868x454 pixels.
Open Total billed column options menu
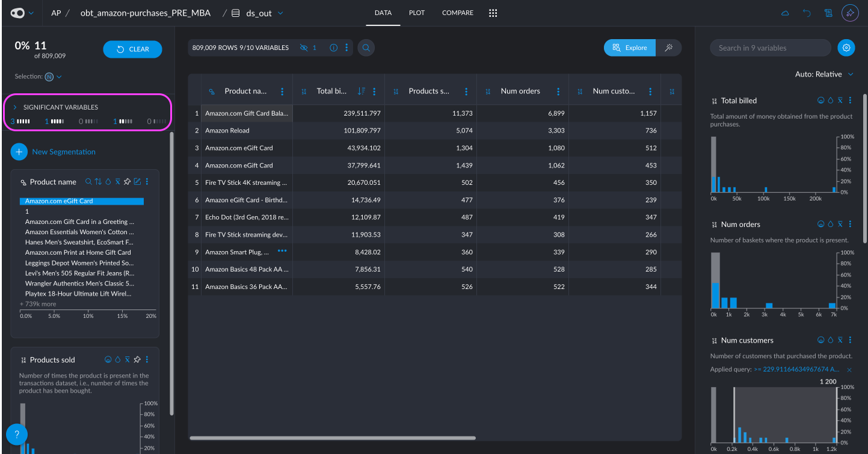click(374, 92)
